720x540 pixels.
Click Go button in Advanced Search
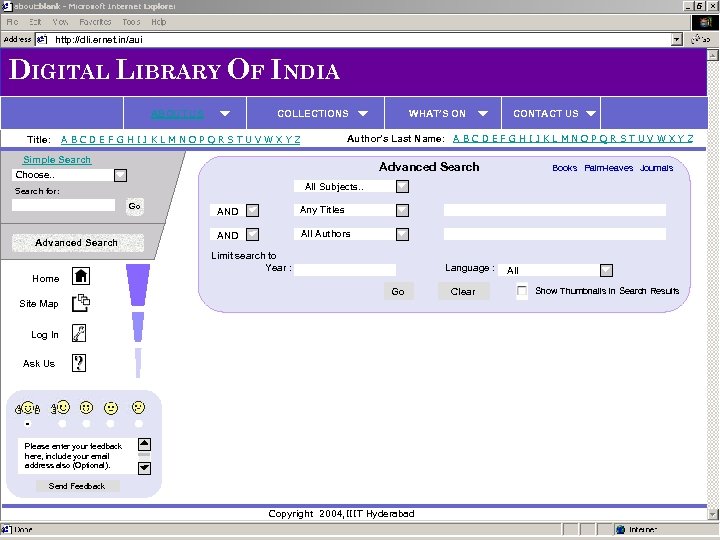[x=398, y=291]
